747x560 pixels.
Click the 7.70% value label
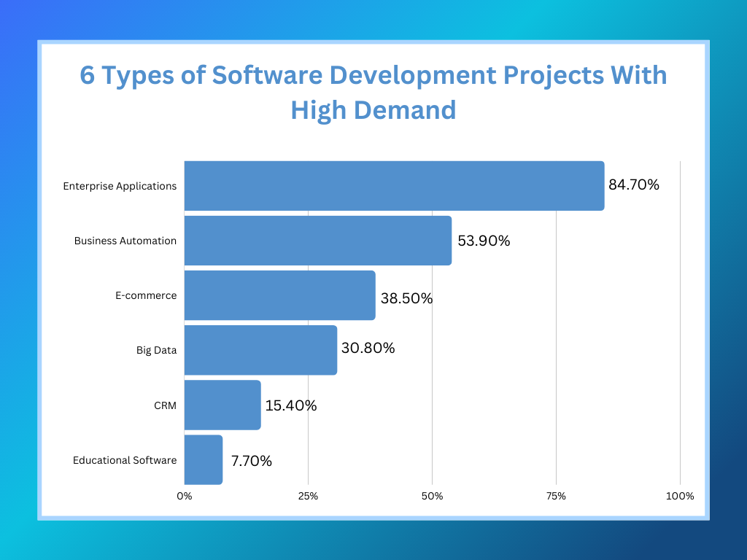(x=252, y=461)
